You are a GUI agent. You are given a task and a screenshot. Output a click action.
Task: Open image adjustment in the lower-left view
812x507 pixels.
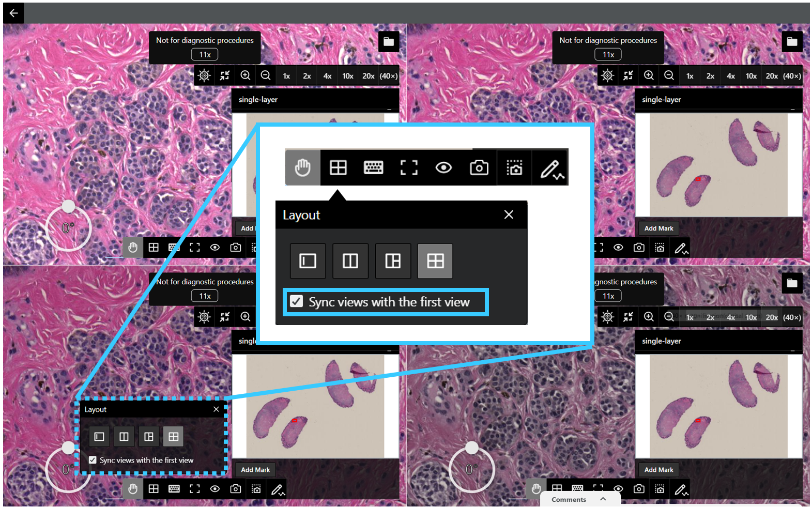204,317
